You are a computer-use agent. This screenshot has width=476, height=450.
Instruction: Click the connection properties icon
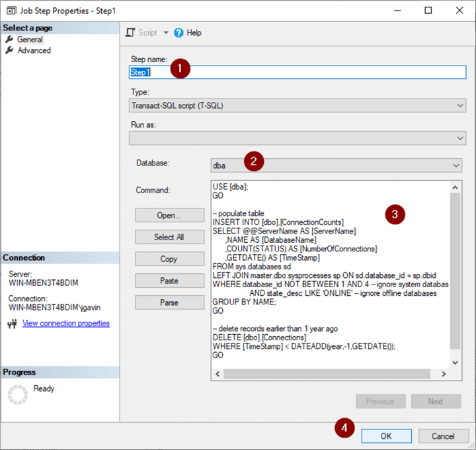click(12, 324)
